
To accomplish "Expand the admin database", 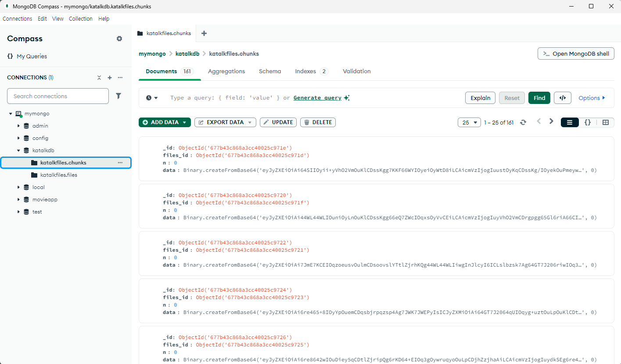I will [x=18, y=126].
